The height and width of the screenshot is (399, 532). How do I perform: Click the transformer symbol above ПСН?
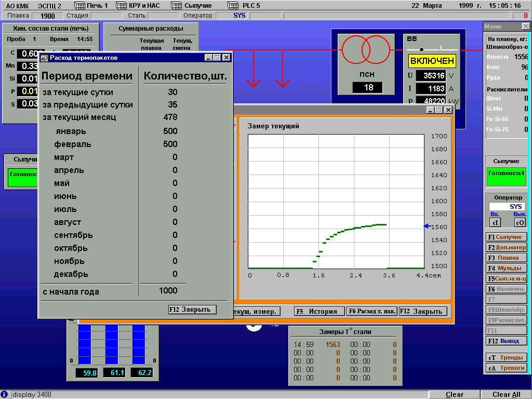[366, 50]
